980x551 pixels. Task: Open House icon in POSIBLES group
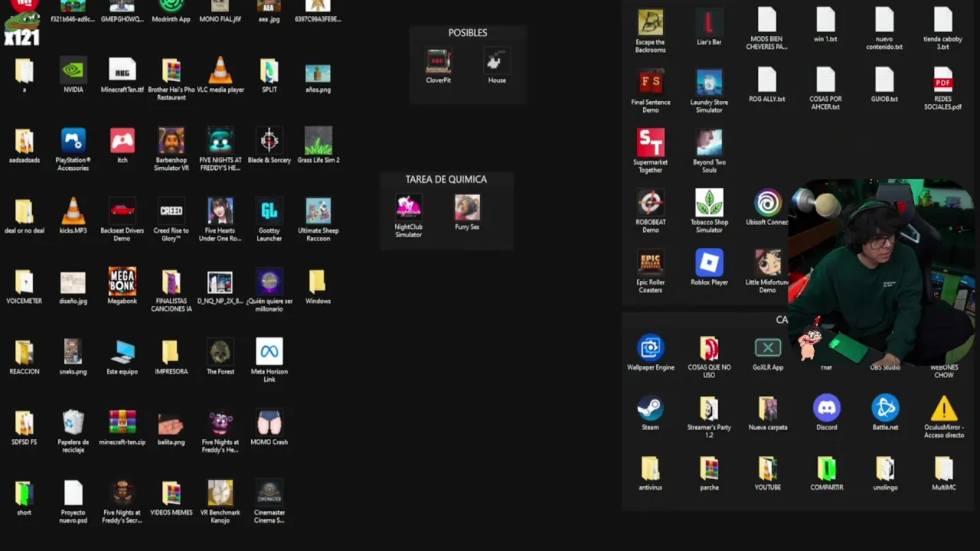click(x=497, y=61)
